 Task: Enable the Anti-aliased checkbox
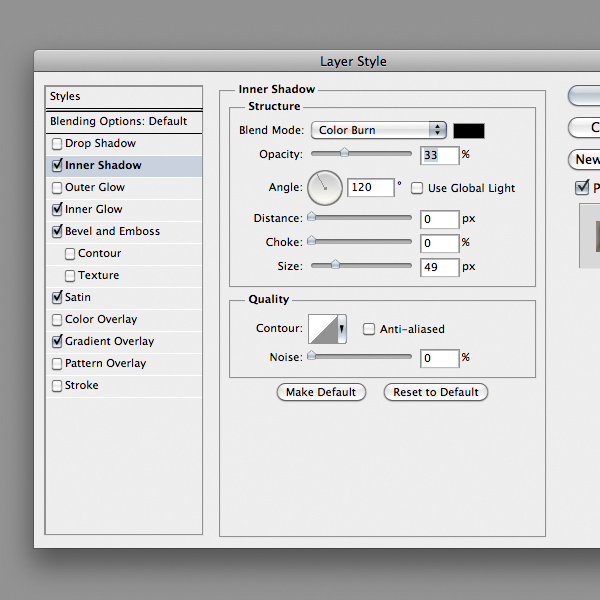pyautogui.click(x=368, y=329)
